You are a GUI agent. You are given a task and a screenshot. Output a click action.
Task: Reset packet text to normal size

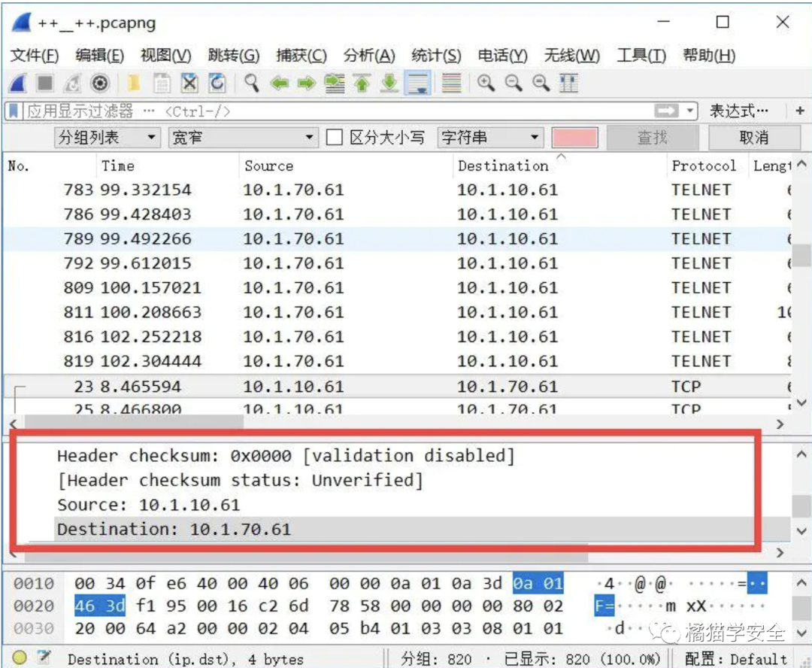[x=541, y=83]
